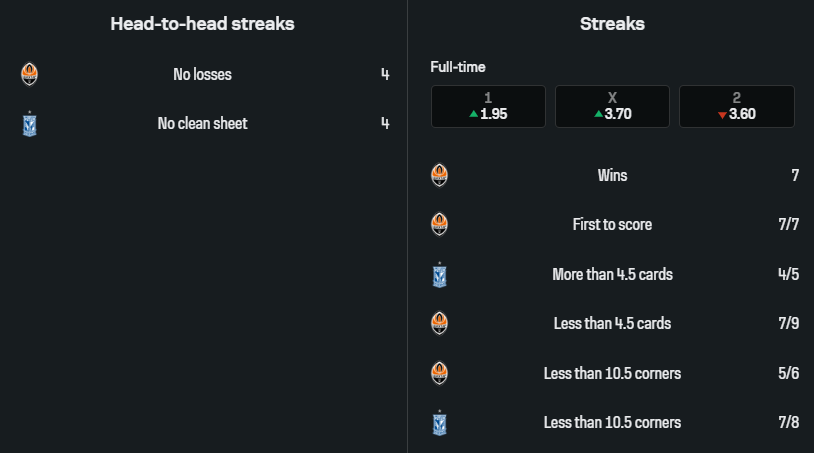Open the First to score streak
Screen dimensions: 814x453
click(x=612, y=225)
